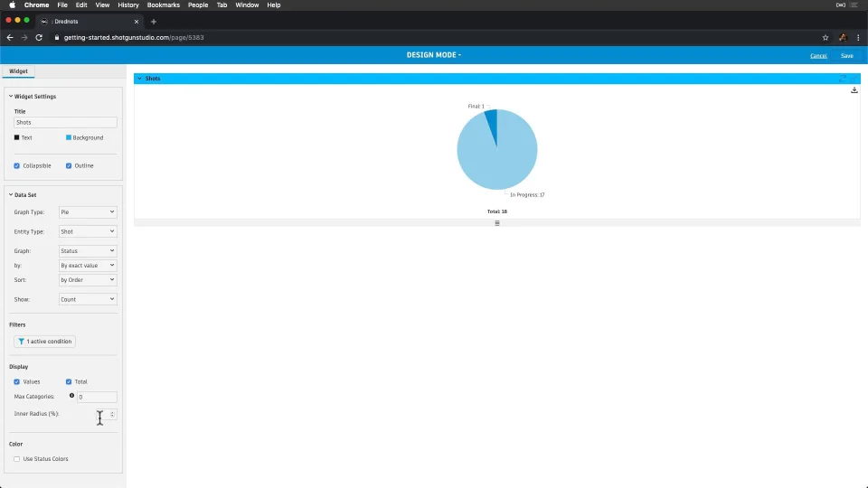
Task: Click the large In Progress pie slice
Action: pos(497,161)
